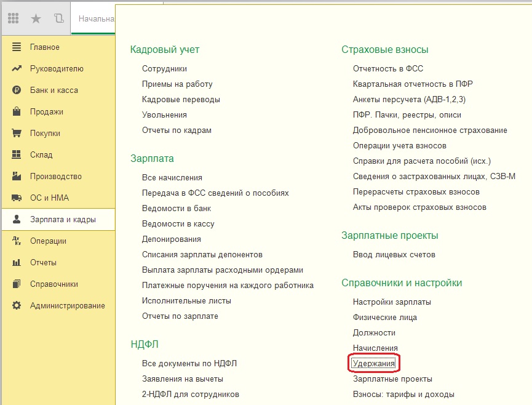532x405 pixels.
Task: Open 2-НДФЛ для сотрудников
Action: [190, 395]
